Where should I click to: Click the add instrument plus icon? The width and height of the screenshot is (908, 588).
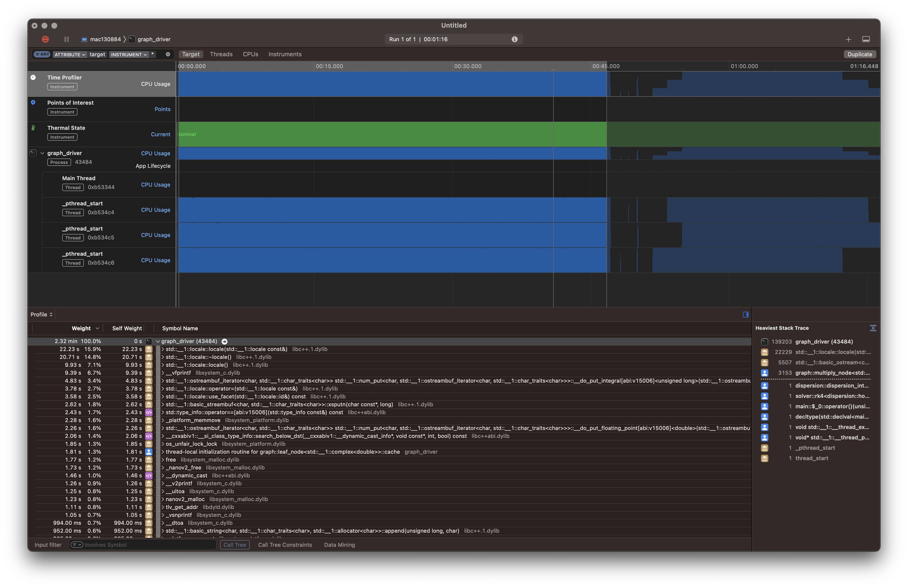click(x=848, y=39)
